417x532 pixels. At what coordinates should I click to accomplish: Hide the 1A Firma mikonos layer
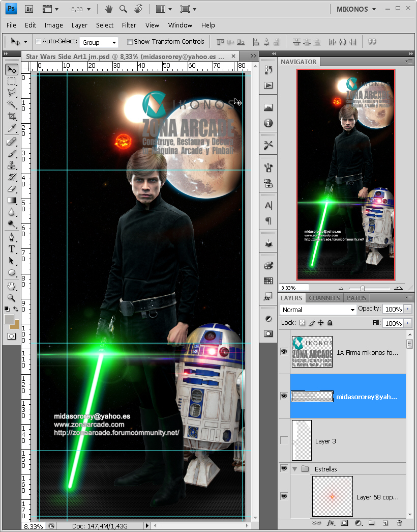284,352
